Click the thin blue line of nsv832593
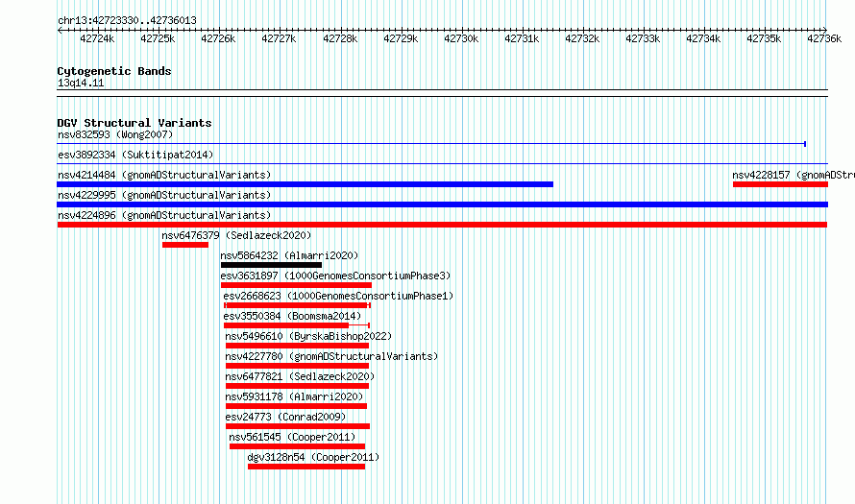855x504 pixels. click(x=431, y=144)
